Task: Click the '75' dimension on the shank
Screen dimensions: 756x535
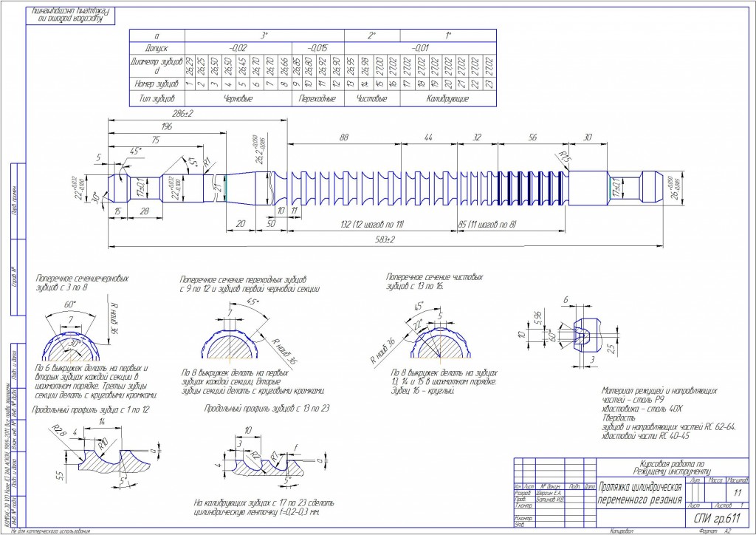Action: click(x=155, y=140)
